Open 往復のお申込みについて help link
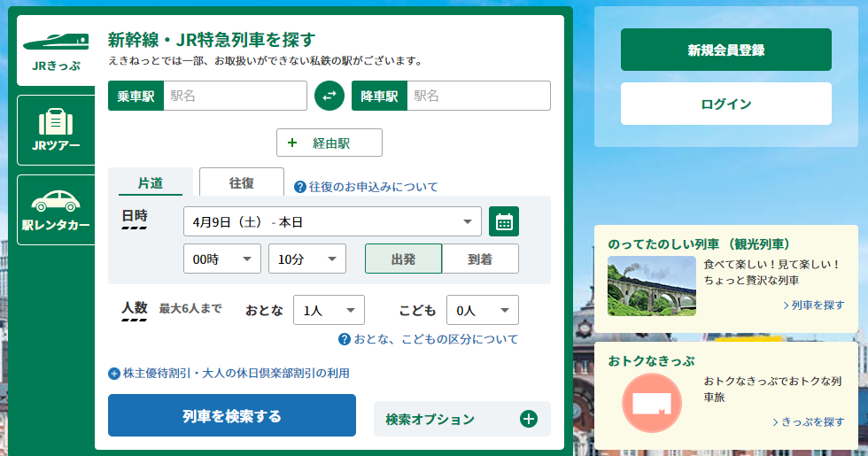This screenshot has width=868, height=456. (x=366, y=187)
